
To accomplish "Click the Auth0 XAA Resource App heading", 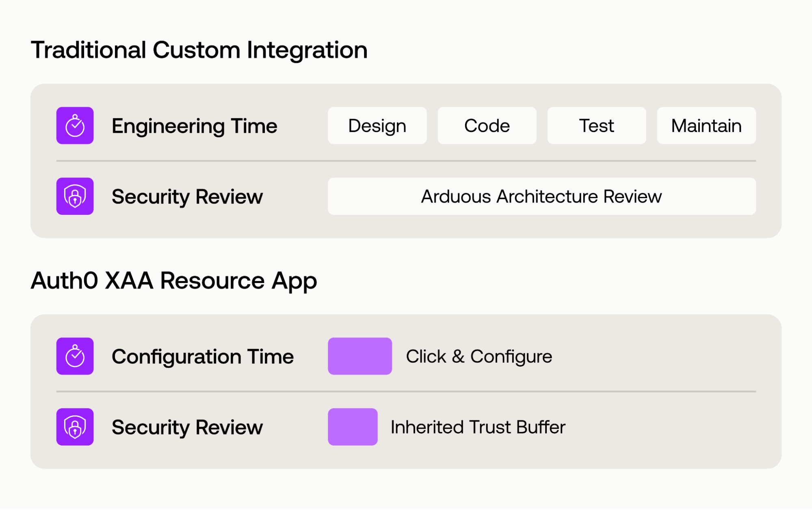I will pos(174,281).
